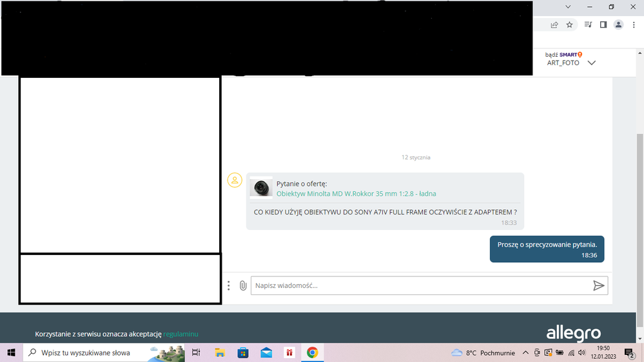
Task: Open the three-dot options beside message field
Action: coord(229,285)
